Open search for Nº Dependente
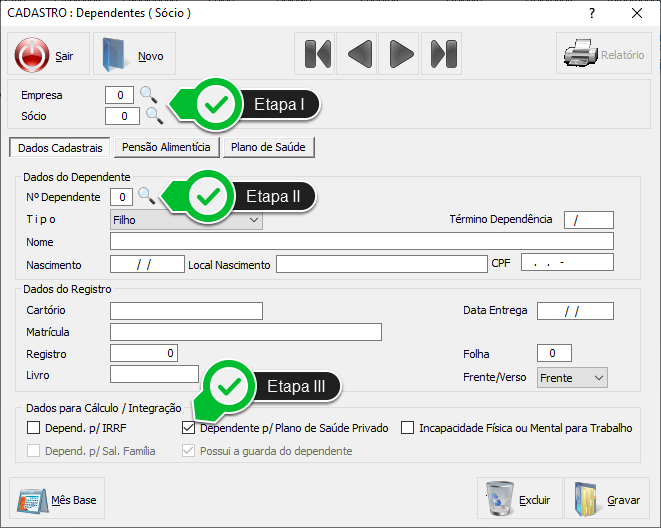Viewport: 661px width, 528px height. click(x=145, y=196)
